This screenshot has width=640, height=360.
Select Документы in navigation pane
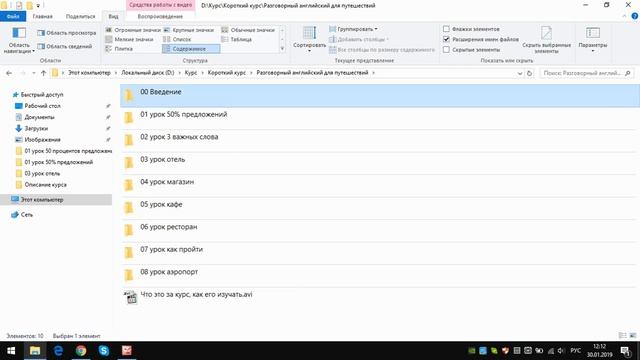pos(39,117)
